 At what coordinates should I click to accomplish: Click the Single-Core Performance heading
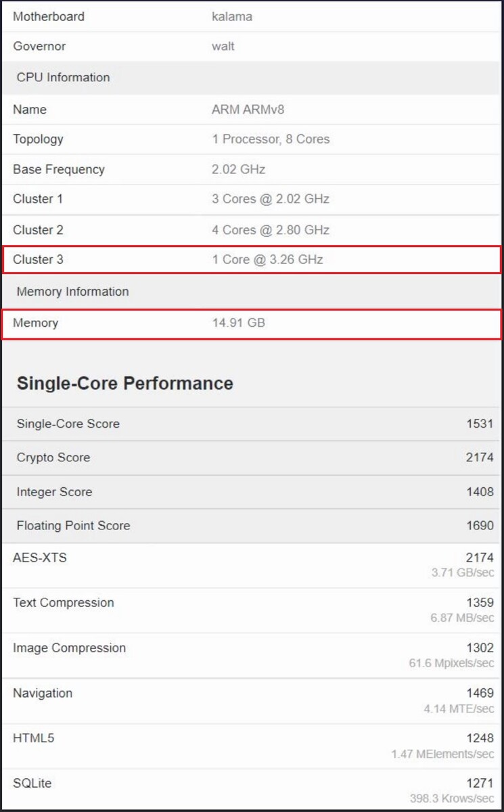point(124,383)
